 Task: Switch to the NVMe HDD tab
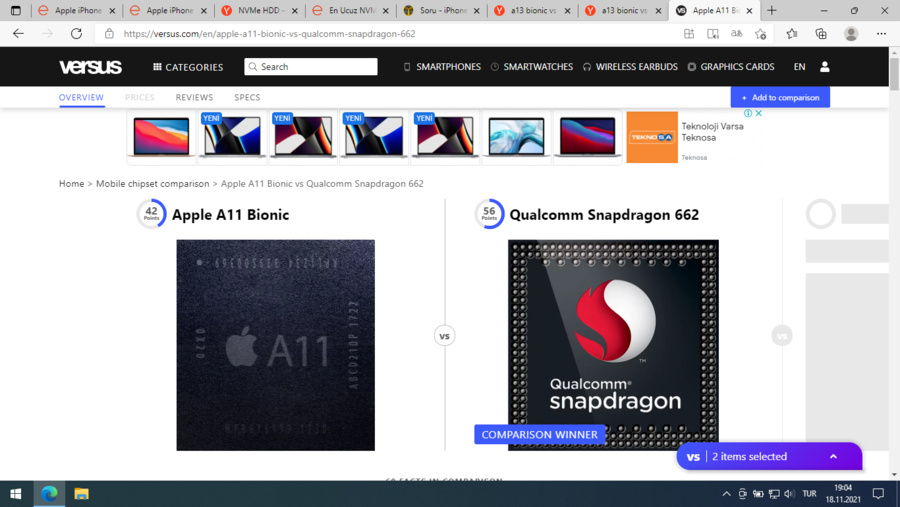point(259,10)
